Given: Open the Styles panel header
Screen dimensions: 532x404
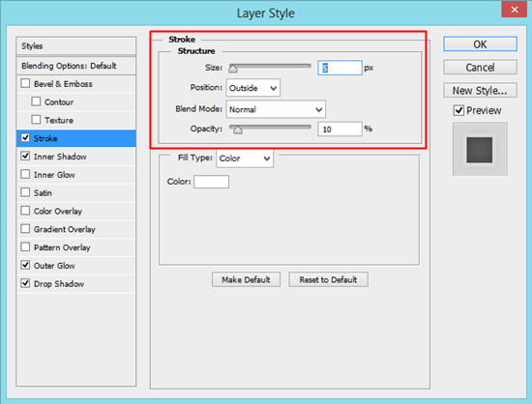Looking at the screenshot, I should tap(76, 45).
